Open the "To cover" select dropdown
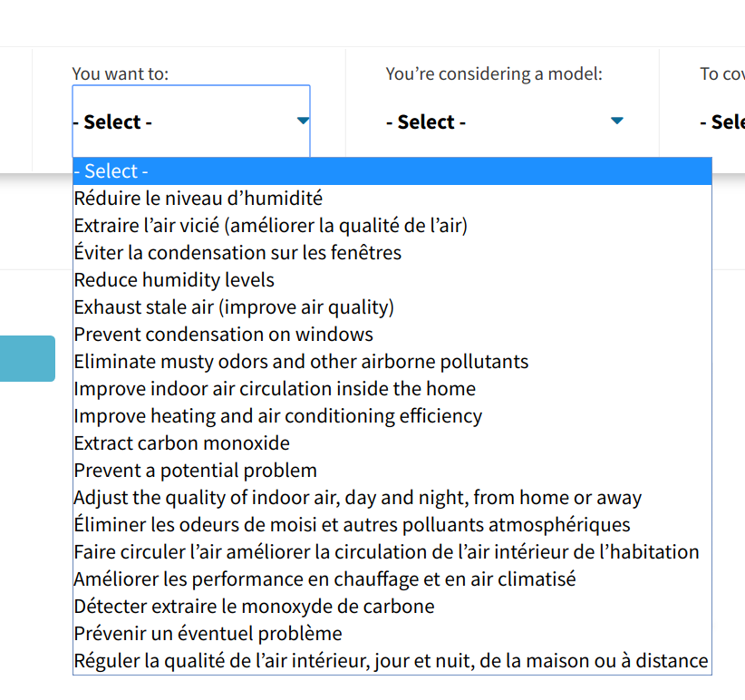Screen dimensions: 745x700 [x=722, y=122]
